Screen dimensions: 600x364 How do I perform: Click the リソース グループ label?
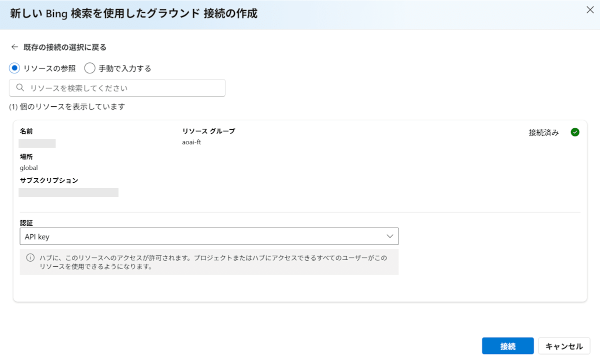coord(208,131)
